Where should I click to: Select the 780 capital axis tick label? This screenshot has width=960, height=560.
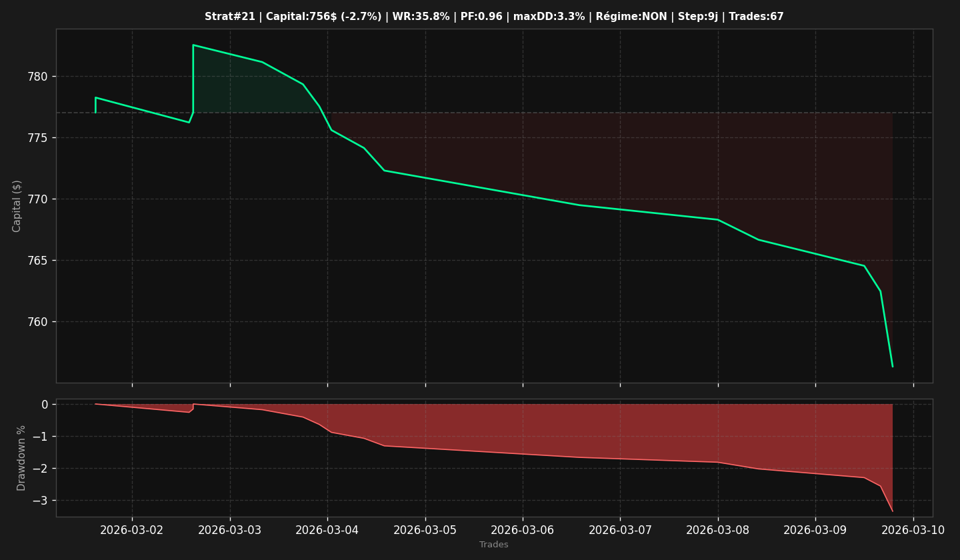(38, 77)
